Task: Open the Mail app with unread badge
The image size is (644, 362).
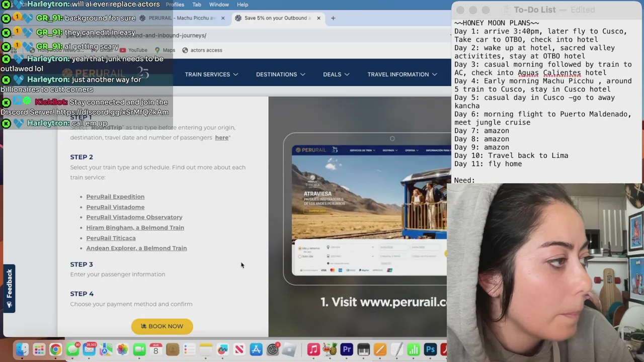Action: click(89, 349)
